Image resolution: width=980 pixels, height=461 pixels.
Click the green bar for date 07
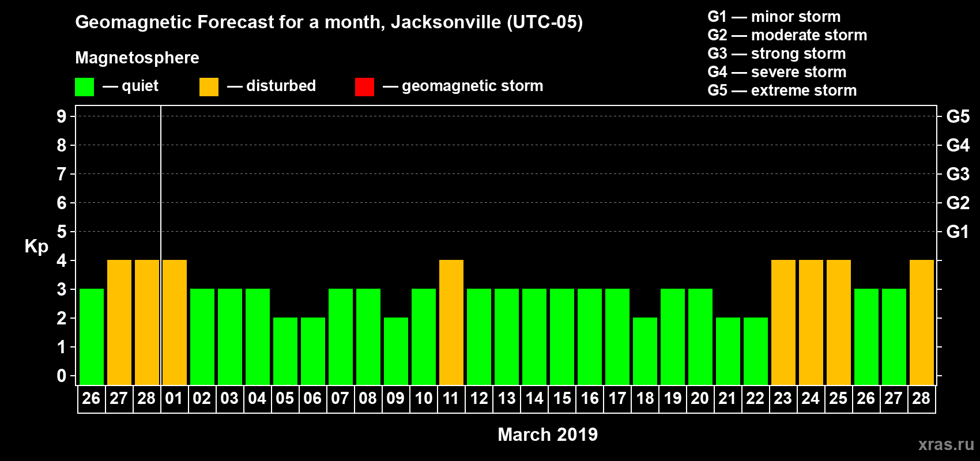341,337
